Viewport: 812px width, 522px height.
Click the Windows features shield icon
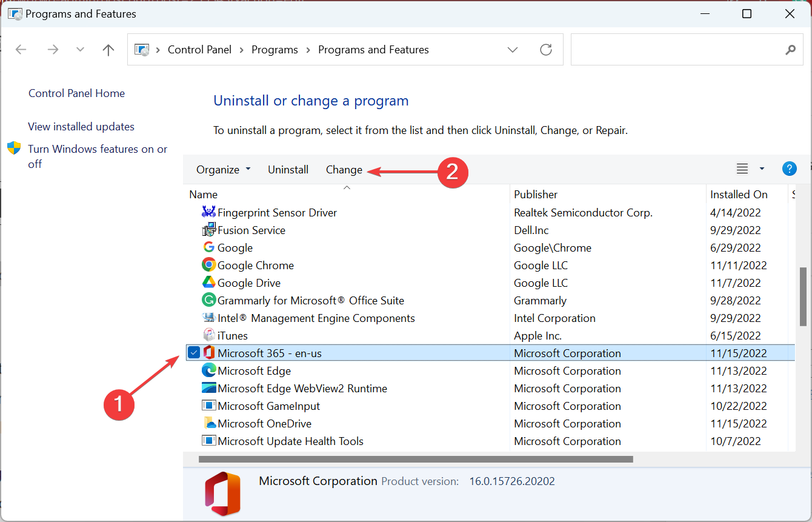tap(14, 149)
